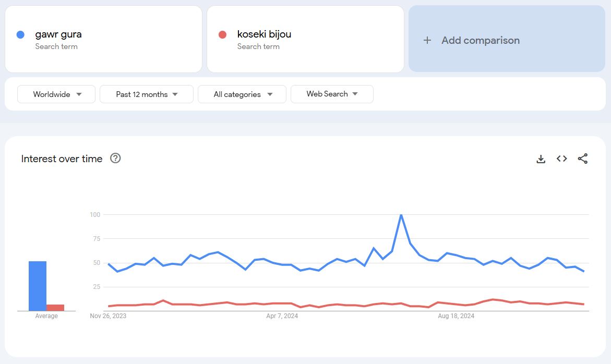Edit the gawr gura search term
Screen dimensions: 611x364
click(58, 34)
